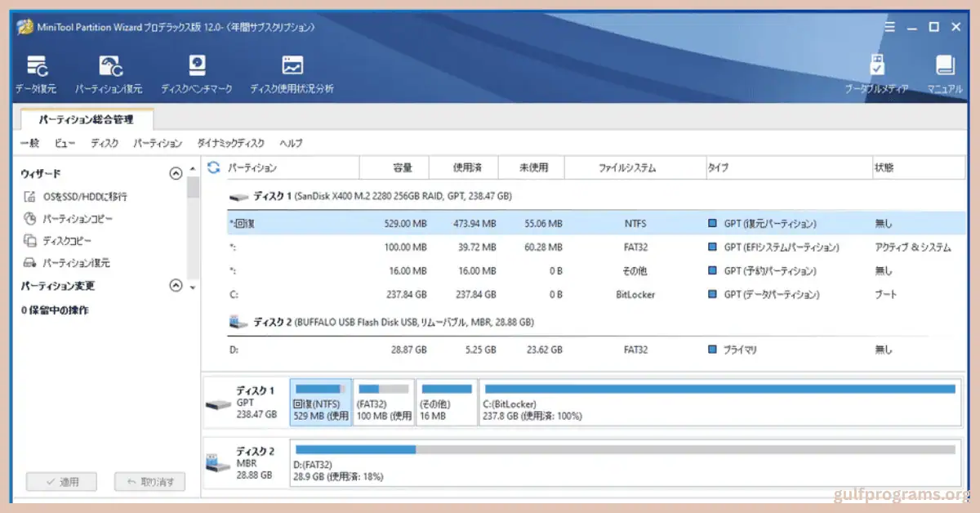Screen dimensions: 980x513
Task: Click the 適用 (Apply) button
Action: tap(61, 481)
